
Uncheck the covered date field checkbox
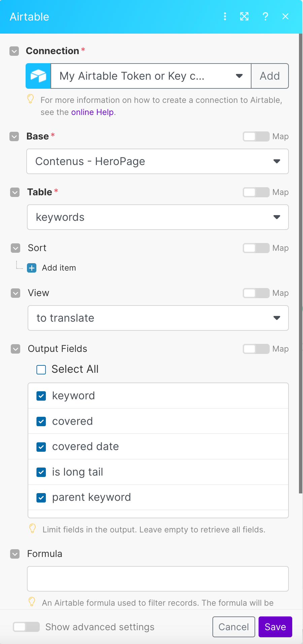(x=41, y=447)
